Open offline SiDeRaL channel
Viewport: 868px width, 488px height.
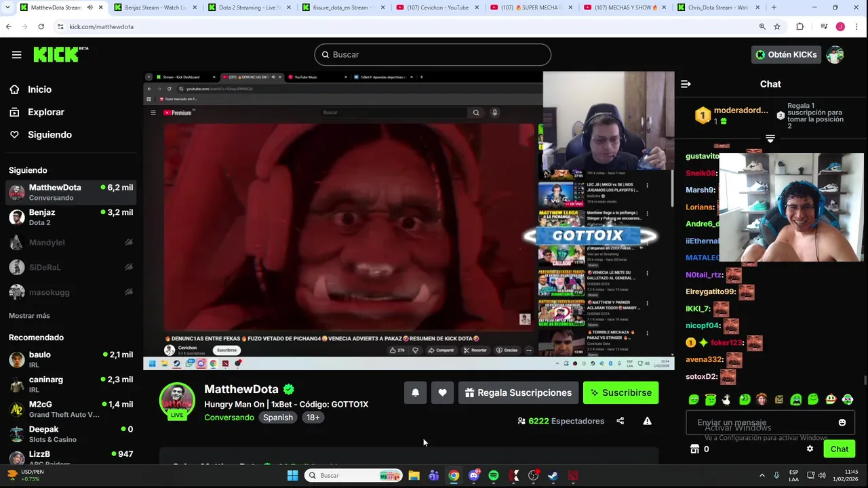click(71, 267)
